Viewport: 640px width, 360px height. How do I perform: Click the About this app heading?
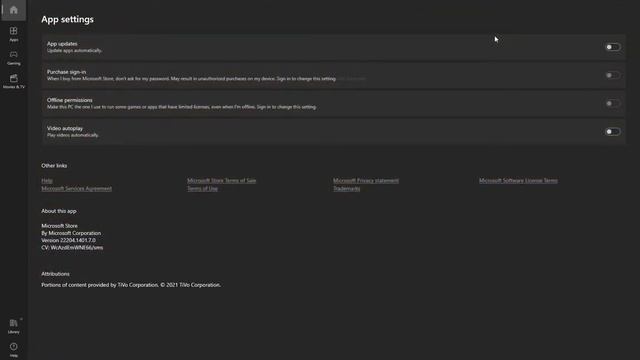click(x=59, y=211)
